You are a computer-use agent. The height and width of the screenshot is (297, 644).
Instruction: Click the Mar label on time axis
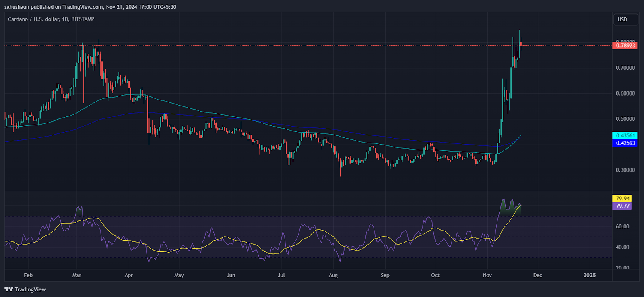[x=76, y=275]
